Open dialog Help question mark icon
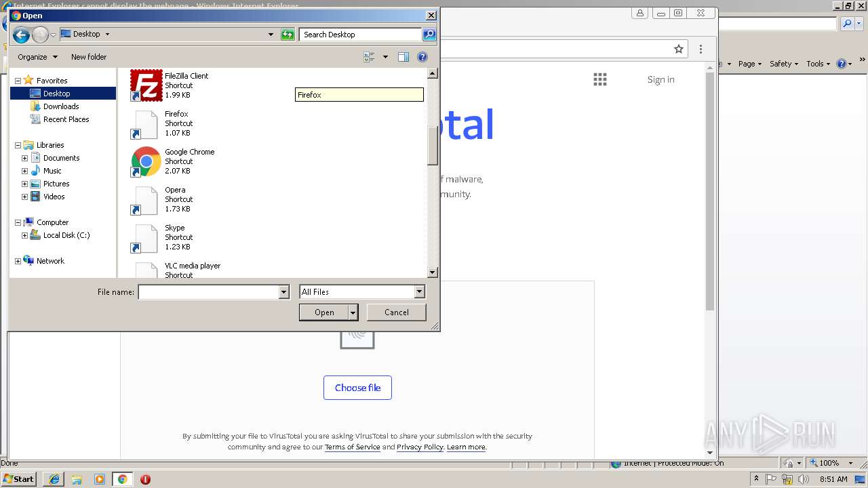Viewport: 868px width, 488px height. 422,57
